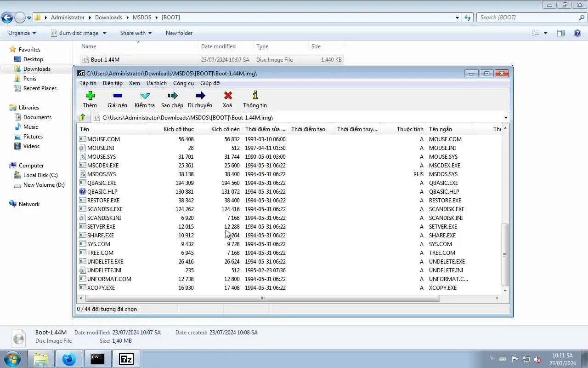Click the 7-Zip horizontal scrollbar thumb
This screenshot has width=588, height=368.
coord(263,298)
